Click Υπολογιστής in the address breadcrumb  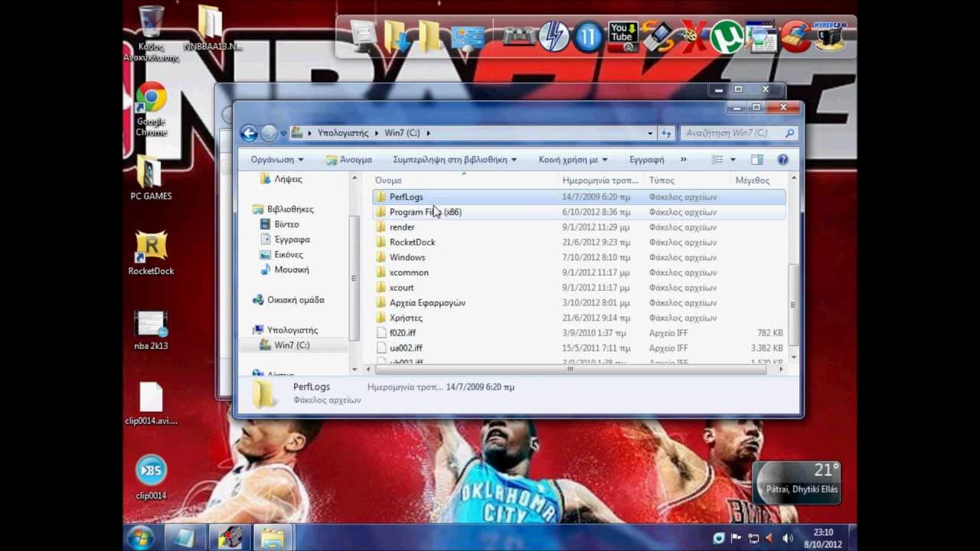(x=343, y=133)
